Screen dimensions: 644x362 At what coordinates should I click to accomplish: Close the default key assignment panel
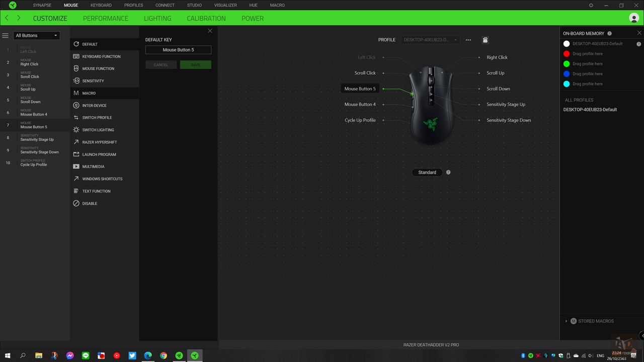pyautogui.click(x=210, y=31)
